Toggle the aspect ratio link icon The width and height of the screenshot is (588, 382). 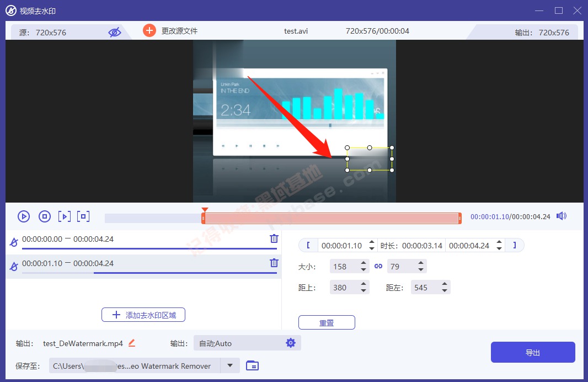[x=378, y=266]
